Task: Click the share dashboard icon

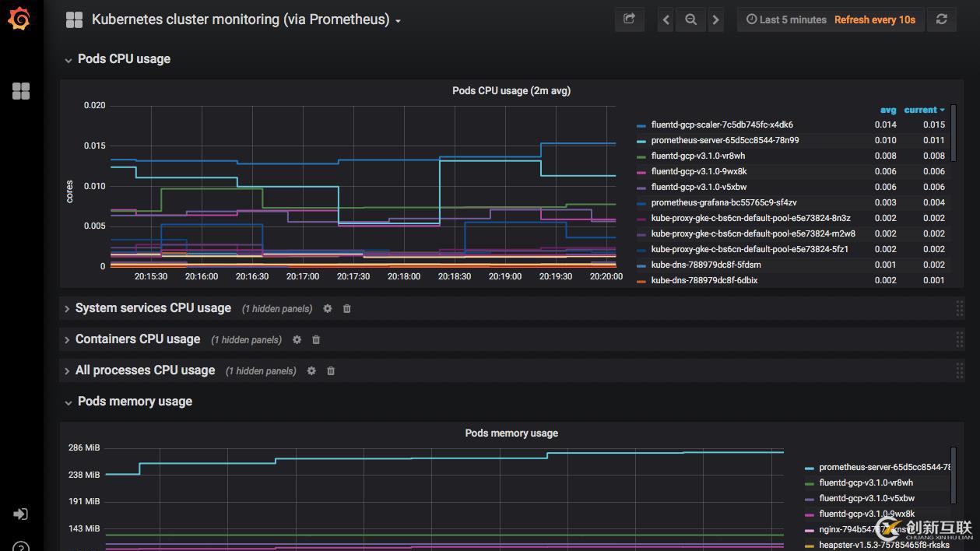Action: tap(629, 19)
